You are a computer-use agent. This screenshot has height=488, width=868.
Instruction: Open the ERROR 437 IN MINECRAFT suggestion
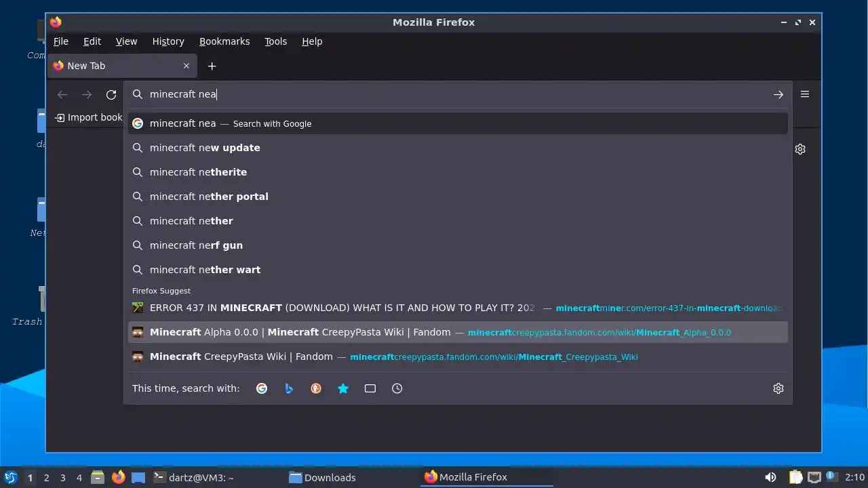tap(458, 308)
